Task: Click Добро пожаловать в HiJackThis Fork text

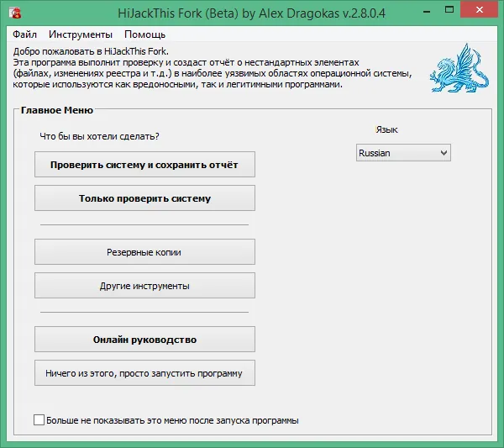Action: click(91, 51)
